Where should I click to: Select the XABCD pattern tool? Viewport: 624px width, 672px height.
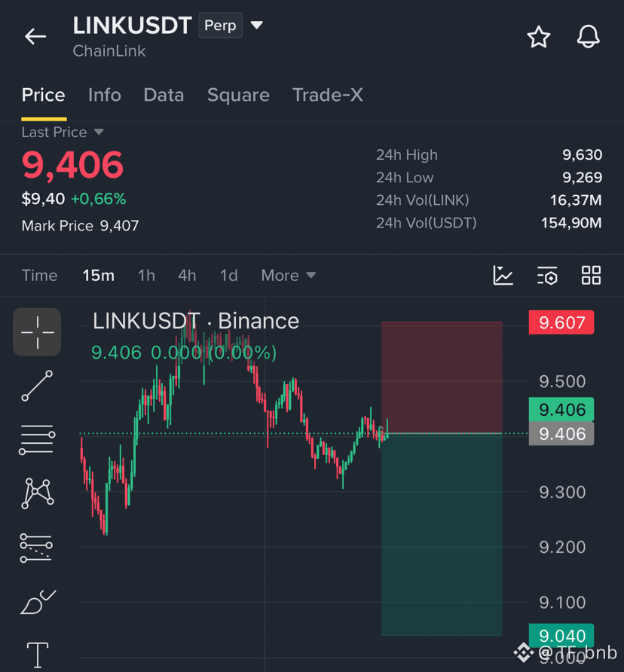click(x=38, y=493)
